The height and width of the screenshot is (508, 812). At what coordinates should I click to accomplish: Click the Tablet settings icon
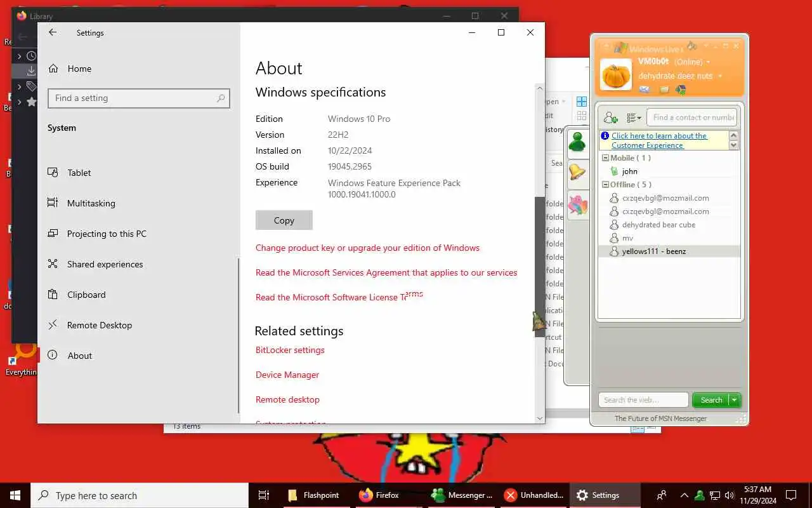[53, 172]
